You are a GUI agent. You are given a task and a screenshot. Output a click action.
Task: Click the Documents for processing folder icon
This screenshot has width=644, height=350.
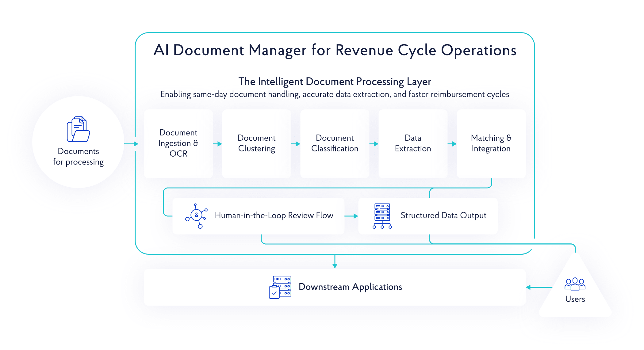pos(78,129)
